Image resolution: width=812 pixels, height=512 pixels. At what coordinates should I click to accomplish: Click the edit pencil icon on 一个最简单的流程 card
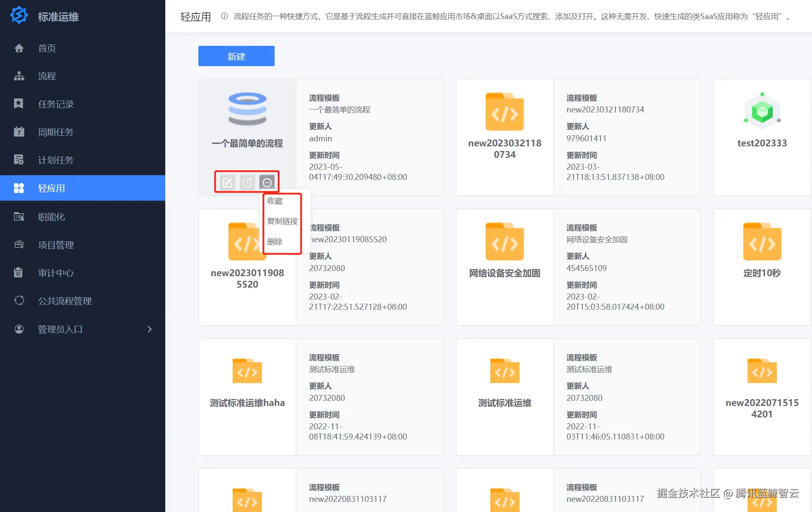[228, 182]
